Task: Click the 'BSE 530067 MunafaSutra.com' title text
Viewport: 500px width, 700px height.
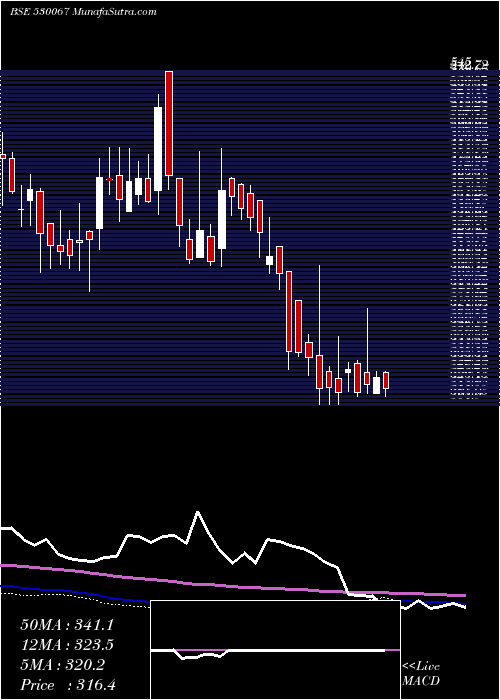Action: (83, 12)
